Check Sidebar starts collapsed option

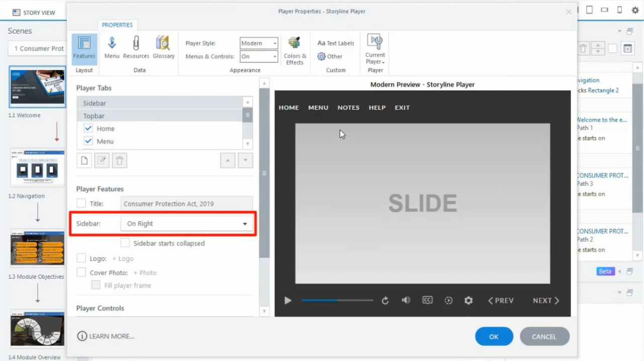[x=125, y=243]
